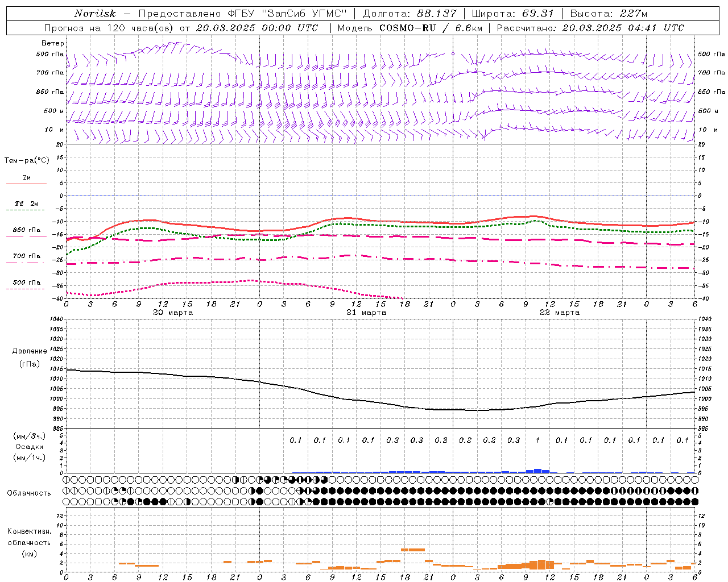Click the '21 марта' date label
The image size is (728, 582).
(x=366, y=313)
